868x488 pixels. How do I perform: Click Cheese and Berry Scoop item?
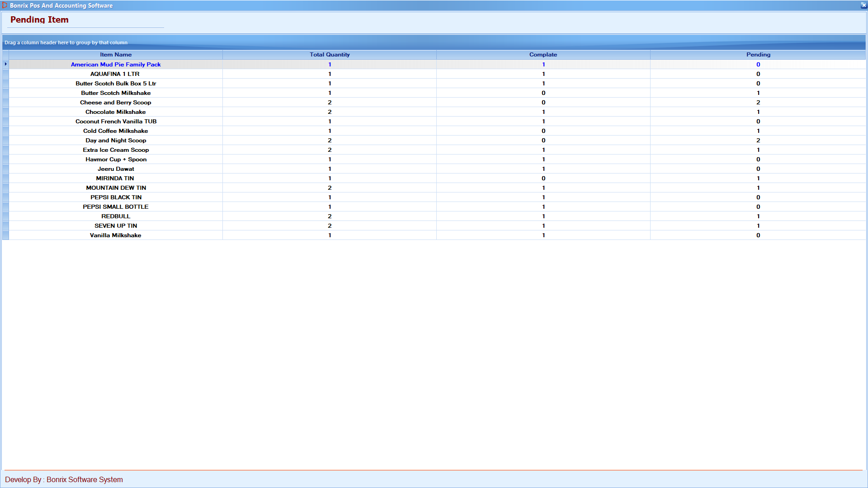pyautogui.click(x=116, y=103)
